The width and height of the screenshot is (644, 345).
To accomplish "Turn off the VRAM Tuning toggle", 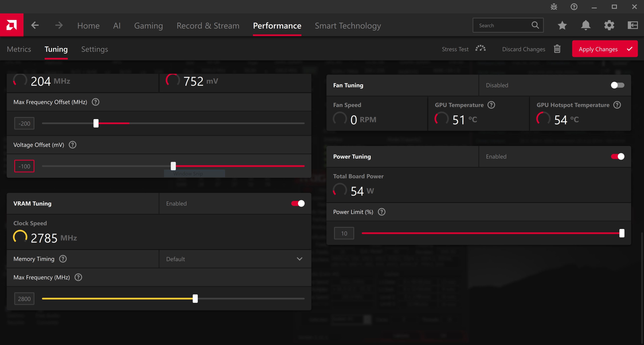I will pyautogui.click(x=298, y=203).
